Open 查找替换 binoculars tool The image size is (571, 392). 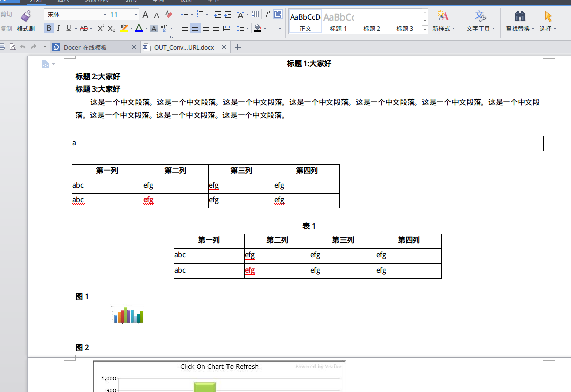[520, 21]
